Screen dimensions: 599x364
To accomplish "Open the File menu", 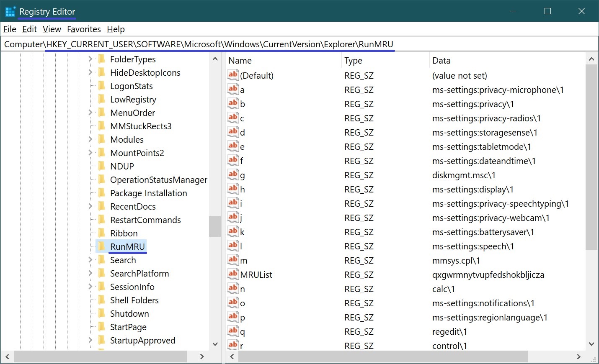I will pos(10,29).
